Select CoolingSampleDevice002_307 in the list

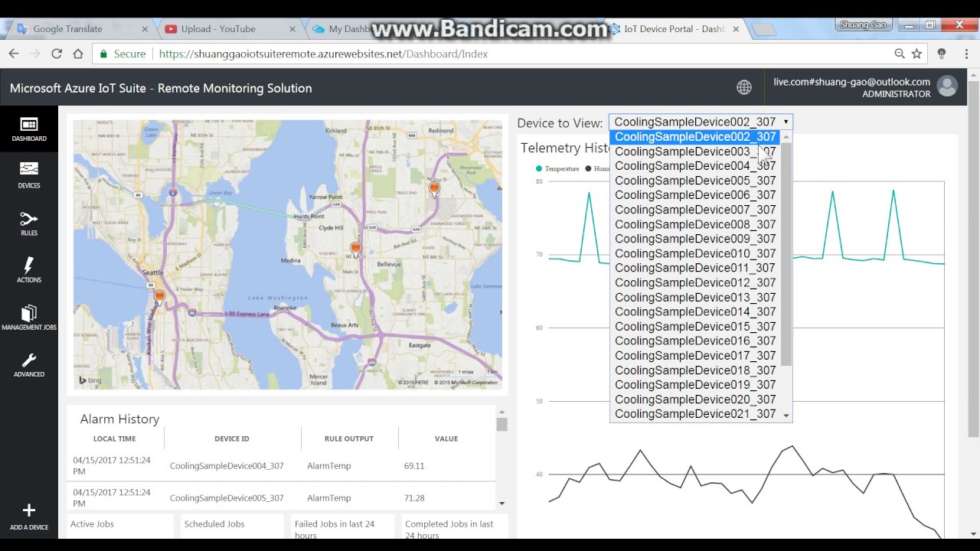695,137
